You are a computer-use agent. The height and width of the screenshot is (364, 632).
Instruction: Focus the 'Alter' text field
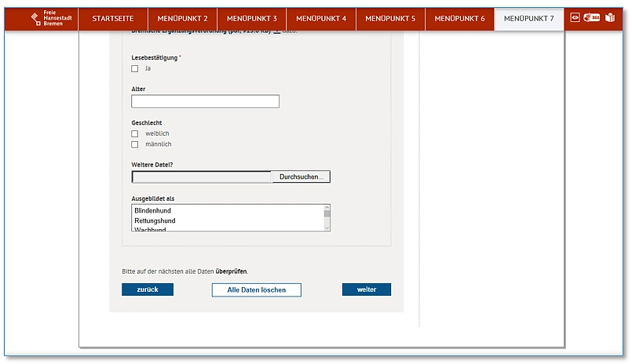205,101
